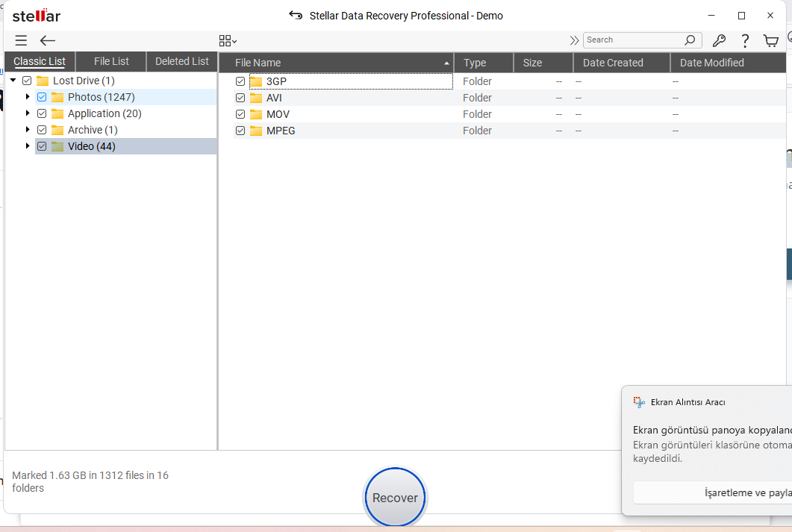
Task: Select the MPEG folder name
Action: [281, 131]
